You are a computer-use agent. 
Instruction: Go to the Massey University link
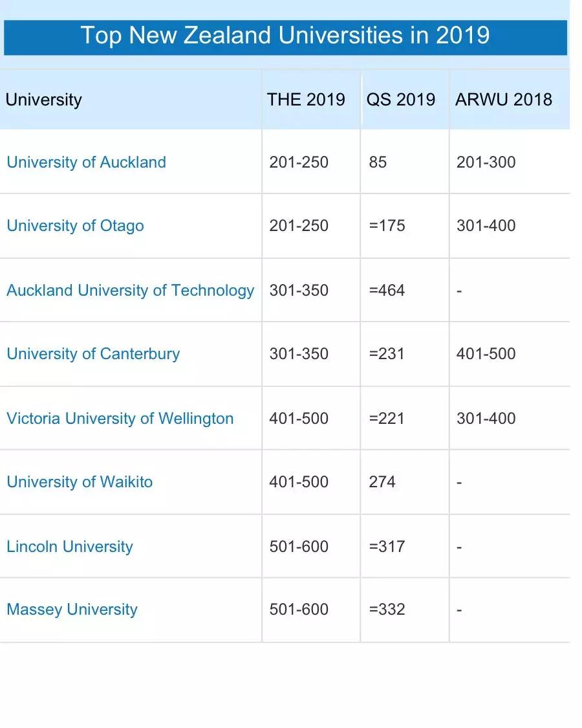point(72,610)
